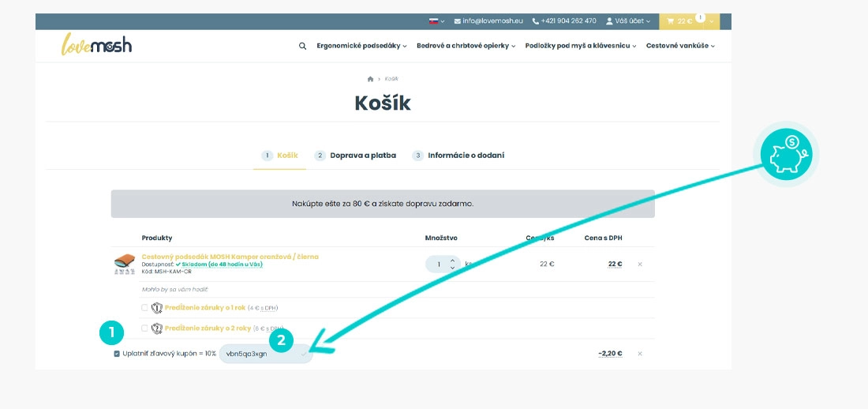Click the free shipping notice banner
868x409 pixels.
pos(383,204)
